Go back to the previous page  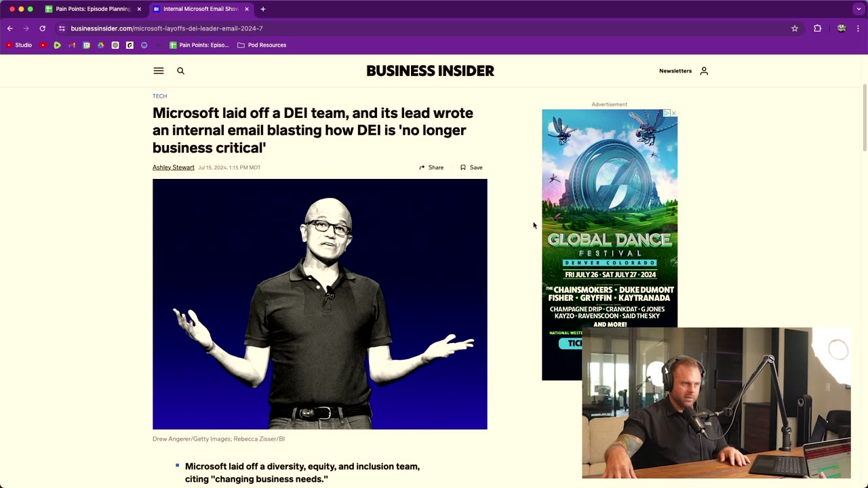point(9,28)
